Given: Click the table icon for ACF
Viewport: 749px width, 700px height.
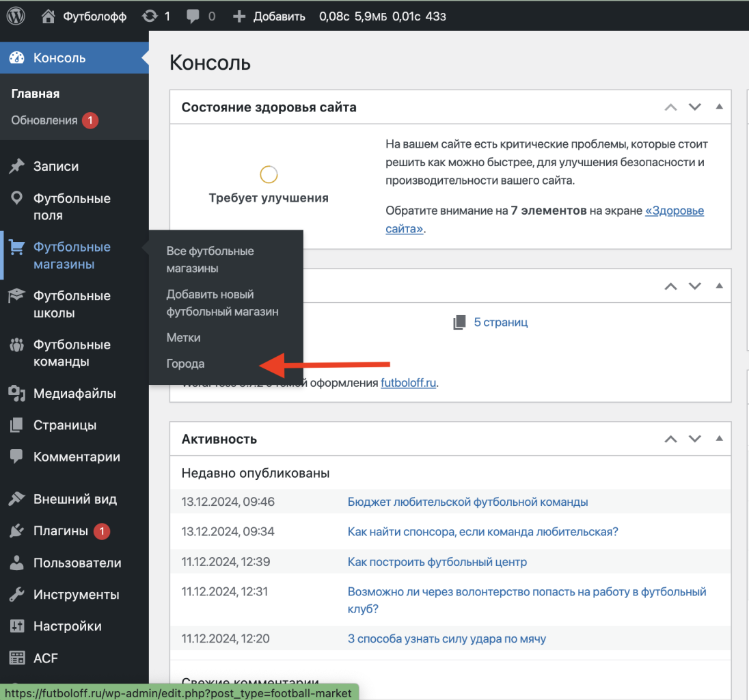Looking at the screenshot, I should pos(16,658).
